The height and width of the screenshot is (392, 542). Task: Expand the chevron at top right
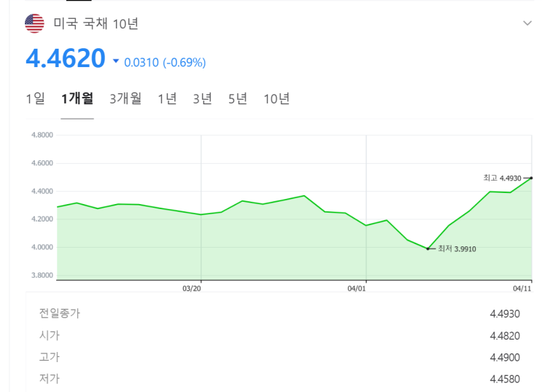[527, 23]
